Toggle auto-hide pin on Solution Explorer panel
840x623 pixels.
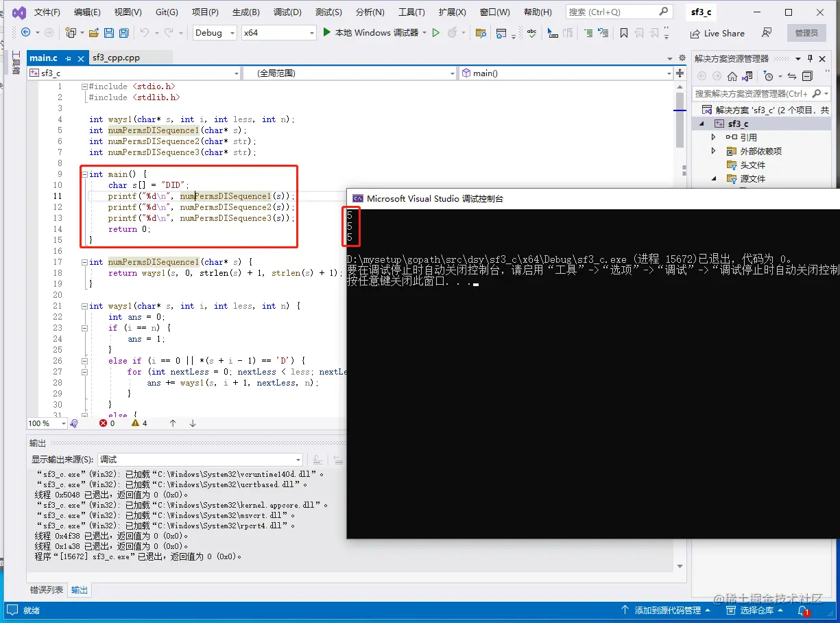pyautogui.click(x=809, y=58)
